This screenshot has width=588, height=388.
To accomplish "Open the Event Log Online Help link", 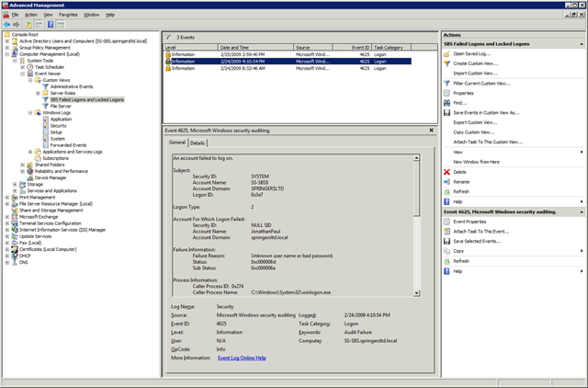I will point(242,358).
